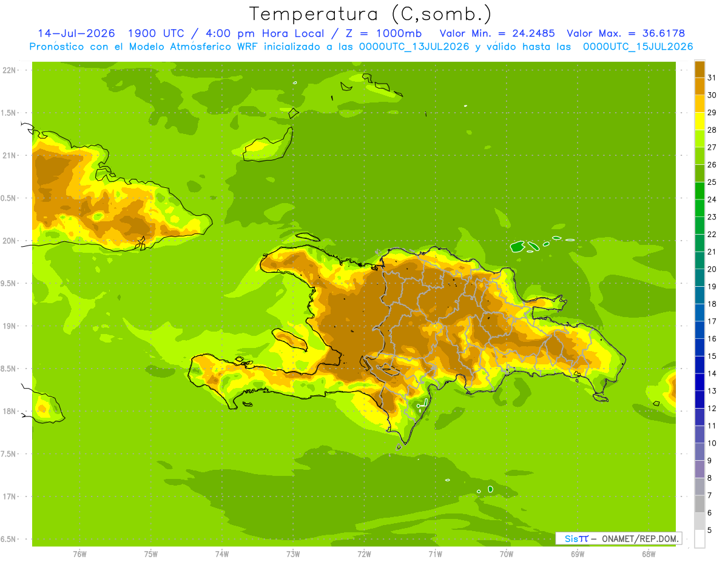728x562 pixels.
Task: Pick the yellow color bar segment between 28 and 29
Action: coord(699,121)
